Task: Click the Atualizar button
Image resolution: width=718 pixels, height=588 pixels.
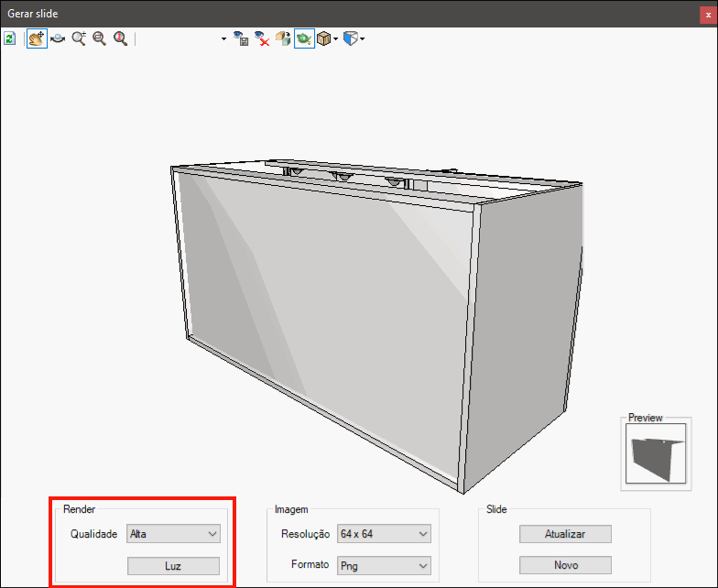Action: pos(566,534)
